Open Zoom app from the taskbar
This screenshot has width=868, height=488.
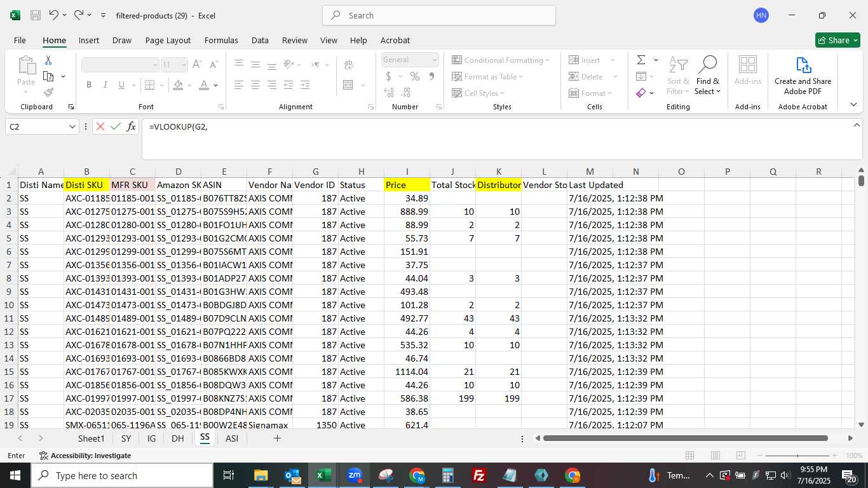pos(355,475)
